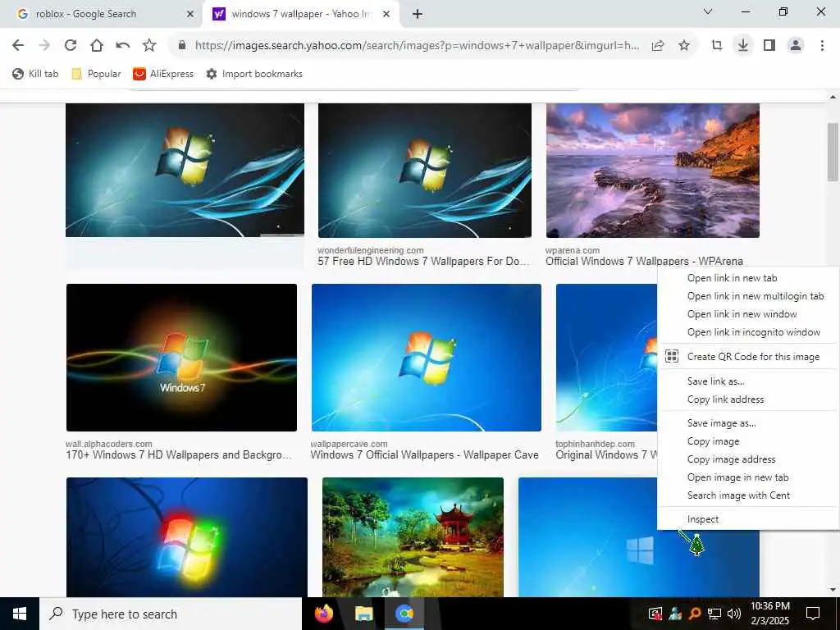Open File Explorer from the taskbar
840x630 pixels.
[364, 614]
